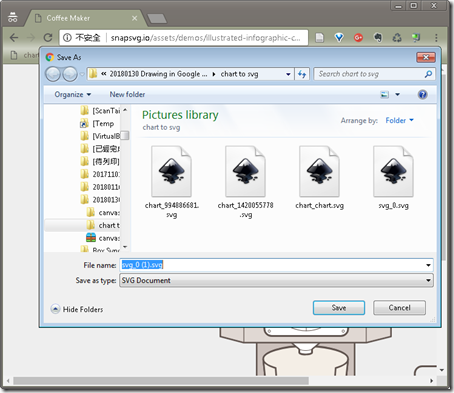
Task: Expand the File name history dropdown
Action: point(428,265)
